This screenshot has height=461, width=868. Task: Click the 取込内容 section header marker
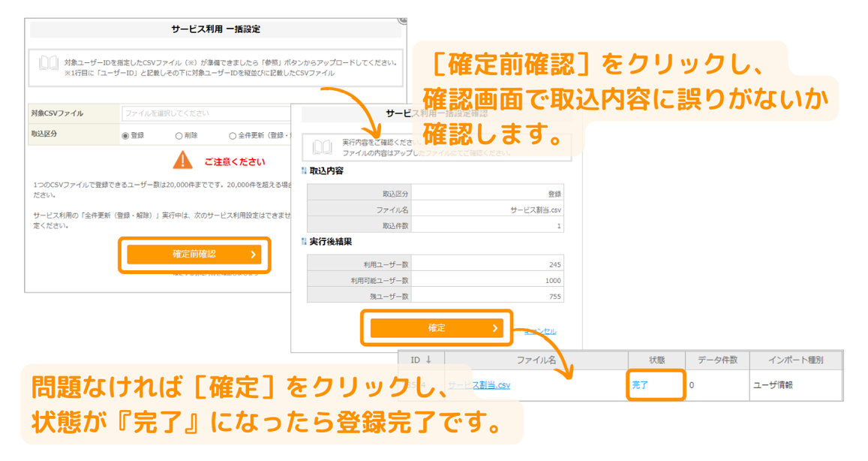click(x=305, y=171)
